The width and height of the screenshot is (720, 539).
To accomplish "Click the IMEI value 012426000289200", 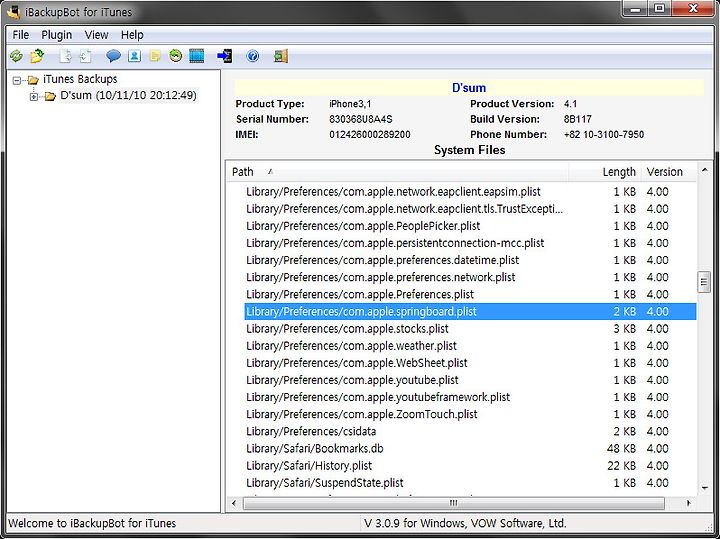I will (x=370, y=135).
